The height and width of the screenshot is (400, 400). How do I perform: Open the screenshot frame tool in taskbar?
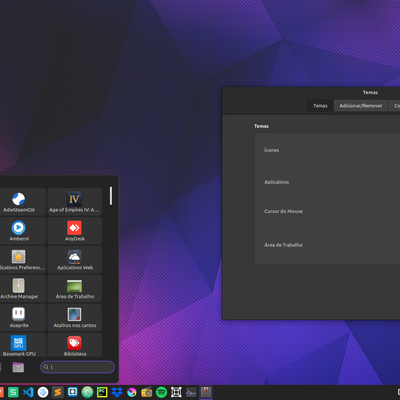[x=176, y=392]
